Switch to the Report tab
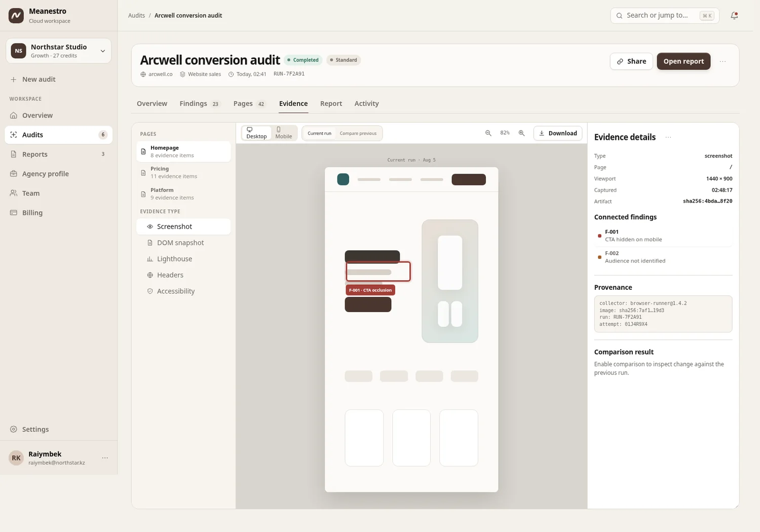Image resolution: width=760 pixels, height=532 pixels. coord(331,103)
